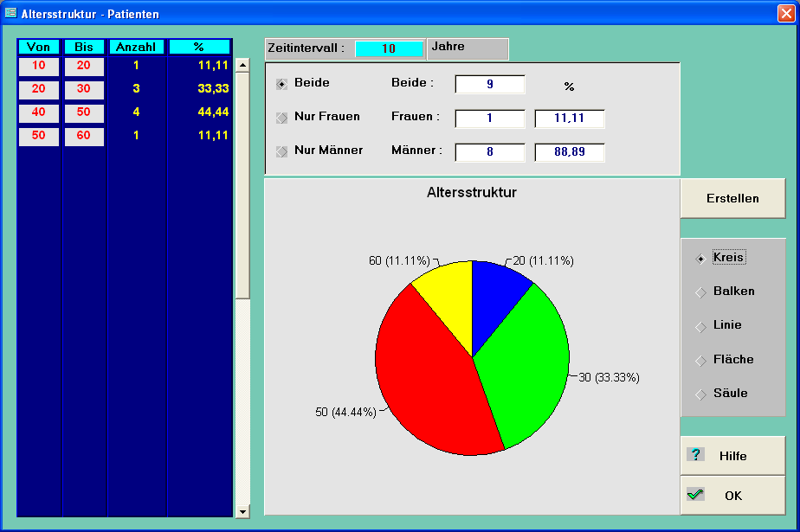The height and width of the screenshot is (532, 800).
Task: Select Nur Männer filter option
Action: click(x=281, y=151)
